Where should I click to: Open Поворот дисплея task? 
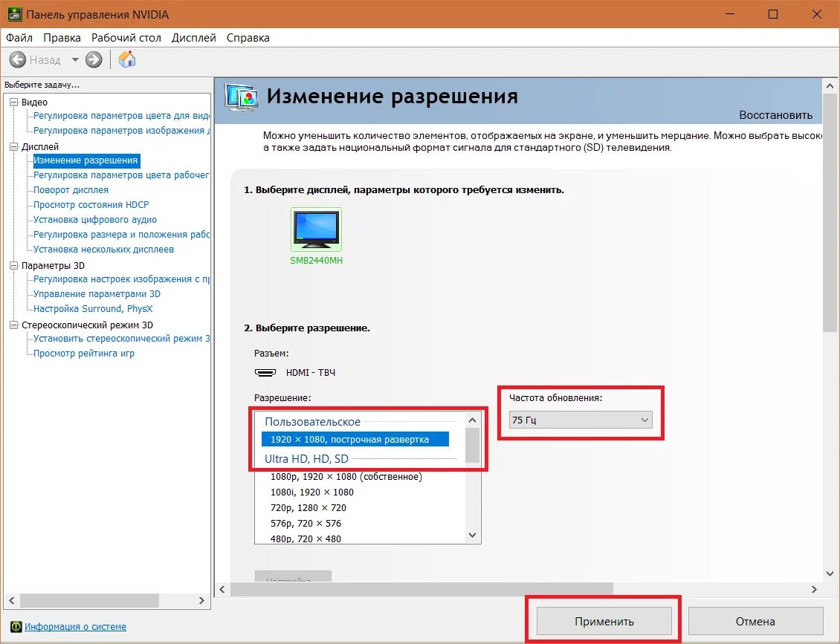[71, 190]
